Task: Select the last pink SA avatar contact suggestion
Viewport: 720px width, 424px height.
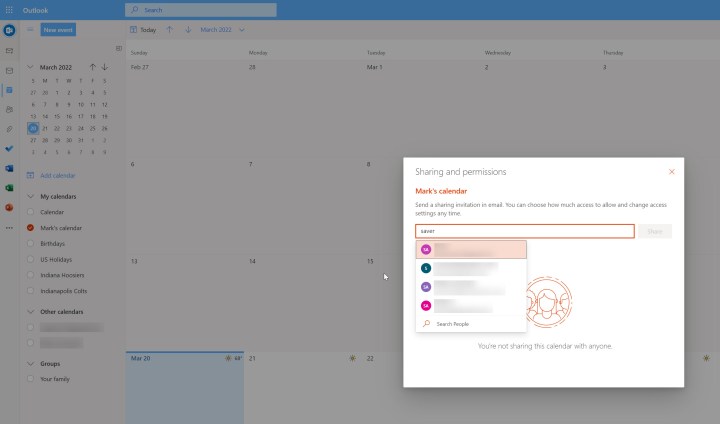Action: 471,305
